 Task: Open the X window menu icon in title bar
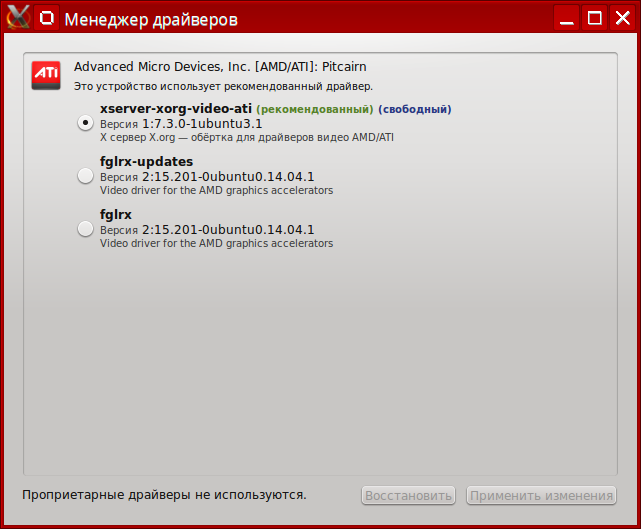17,17
